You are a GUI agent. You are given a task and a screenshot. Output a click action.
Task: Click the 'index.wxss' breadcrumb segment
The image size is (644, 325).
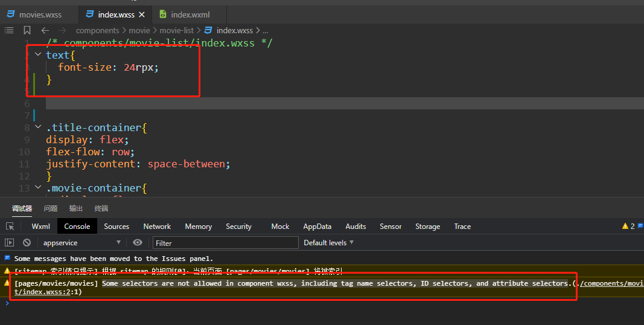(x=235, y=30)
